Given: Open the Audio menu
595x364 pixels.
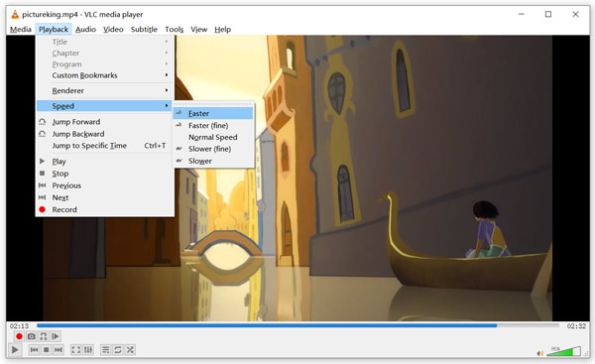Looking at the screenshot, I should pyautogui.click(x=85, y=29).
